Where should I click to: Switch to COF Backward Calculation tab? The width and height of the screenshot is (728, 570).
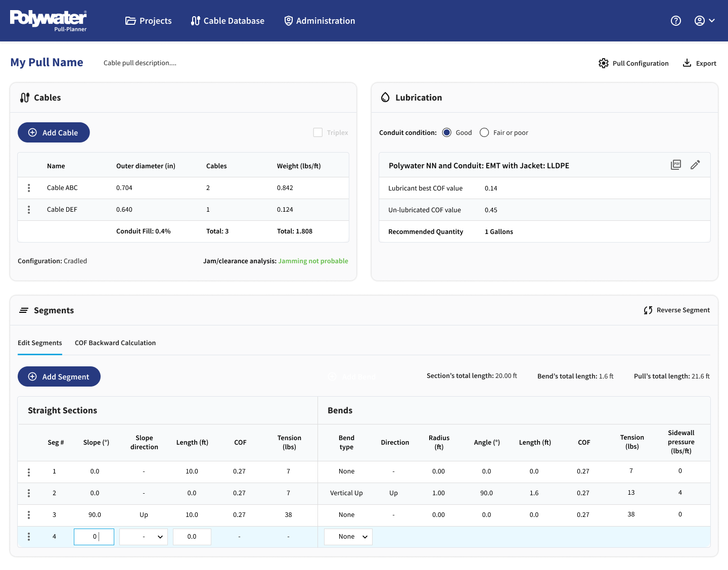coord(115,343)
